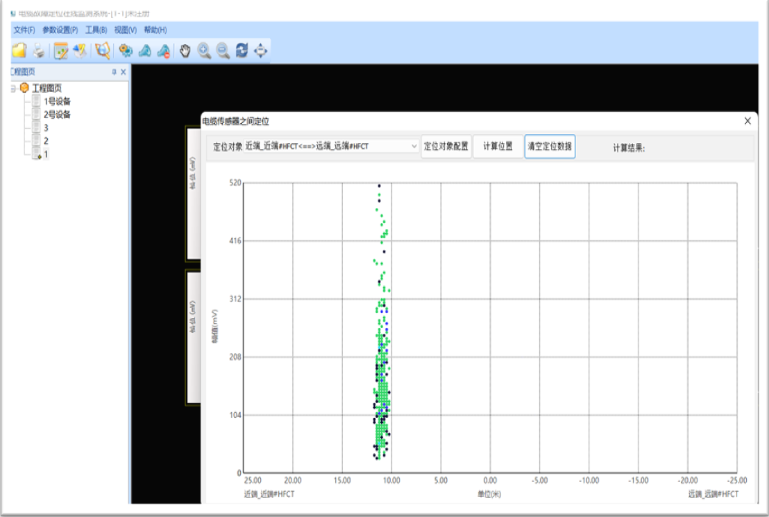This screenshot has height=517, width=769.
Task: Click the refresh view icon
Action: (x=242, y=50)
